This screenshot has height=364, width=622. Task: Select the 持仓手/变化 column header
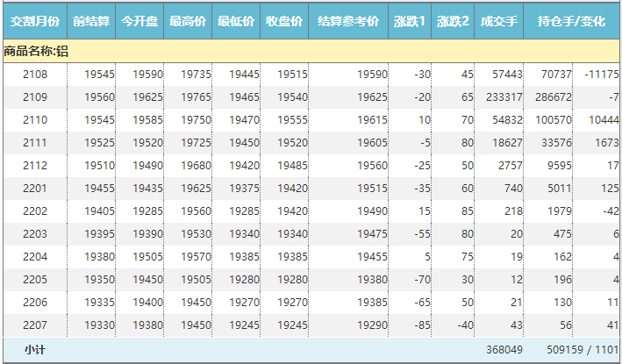(571, 20)
